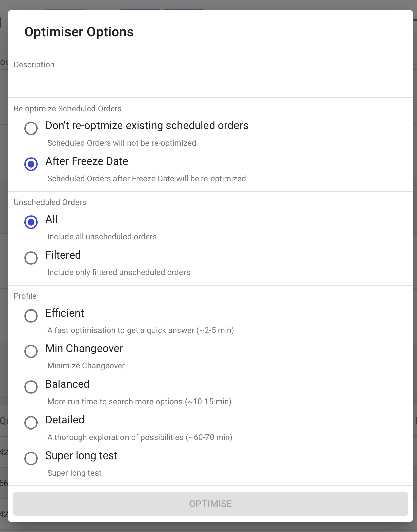
Task: Choose the Balanced profile radio button
Action: [31, 387]
